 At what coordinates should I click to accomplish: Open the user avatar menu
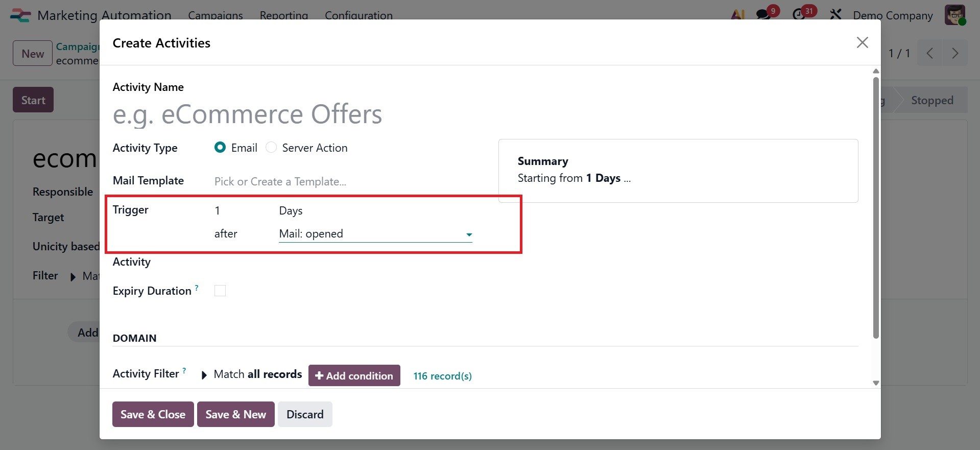pyautogui.click(x=954, y=15)
